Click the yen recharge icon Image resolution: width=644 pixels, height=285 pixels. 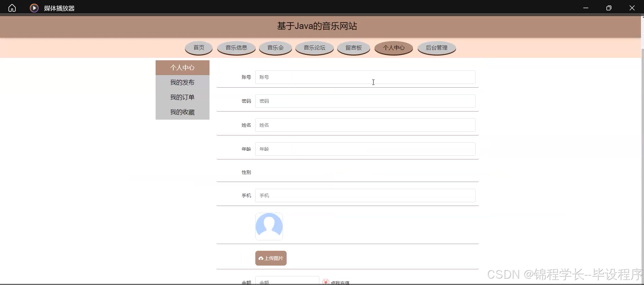(326, 282)
